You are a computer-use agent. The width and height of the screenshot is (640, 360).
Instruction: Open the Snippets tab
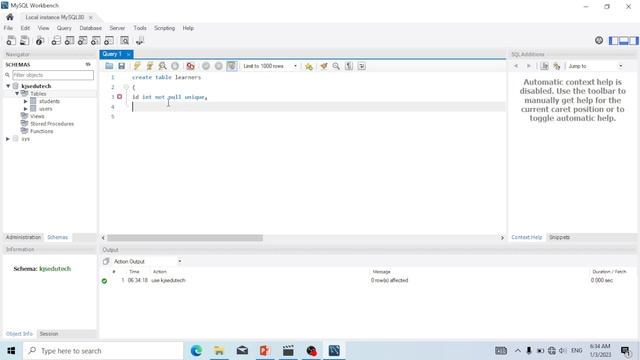coord(559,237)
